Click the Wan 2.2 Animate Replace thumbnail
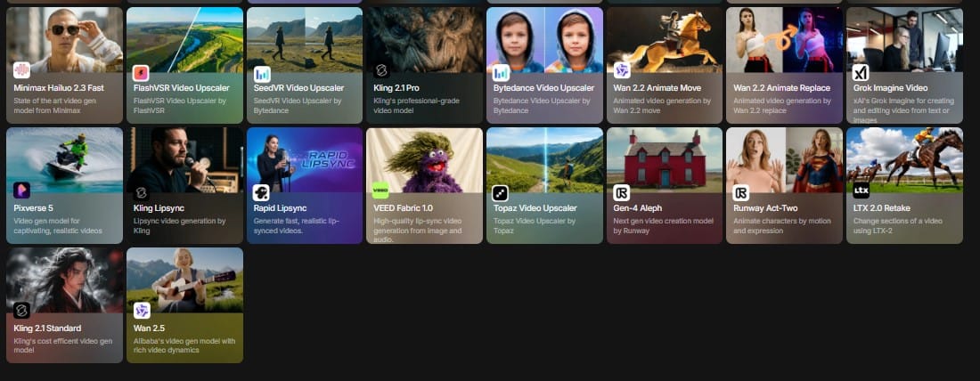 point(783,40)
